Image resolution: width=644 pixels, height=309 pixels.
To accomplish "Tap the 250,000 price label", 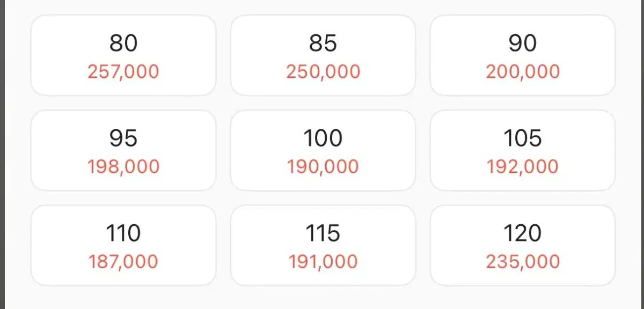I will (323, 72).
